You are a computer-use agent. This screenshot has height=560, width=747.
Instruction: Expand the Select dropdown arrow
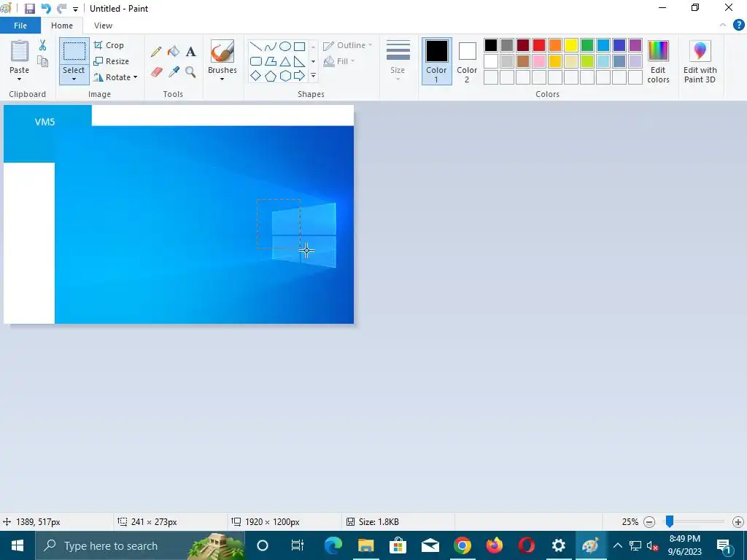coord(74,79)
